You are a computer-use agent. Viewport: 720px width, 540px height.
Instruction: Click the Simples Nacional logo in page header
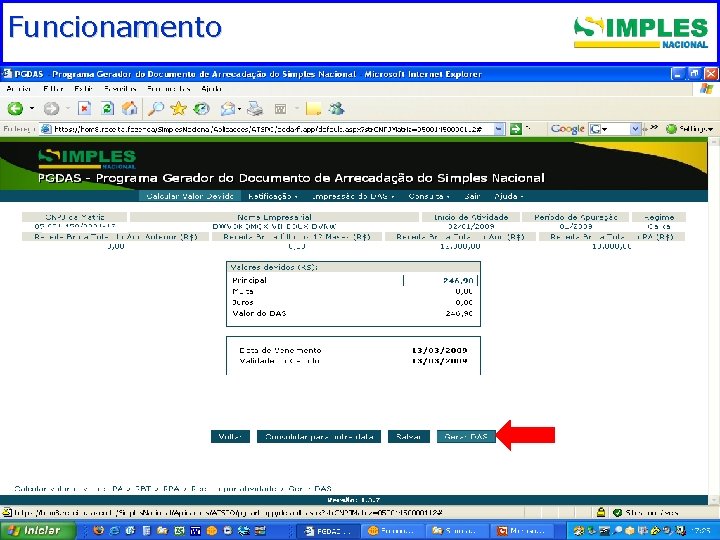click(87, 159)
